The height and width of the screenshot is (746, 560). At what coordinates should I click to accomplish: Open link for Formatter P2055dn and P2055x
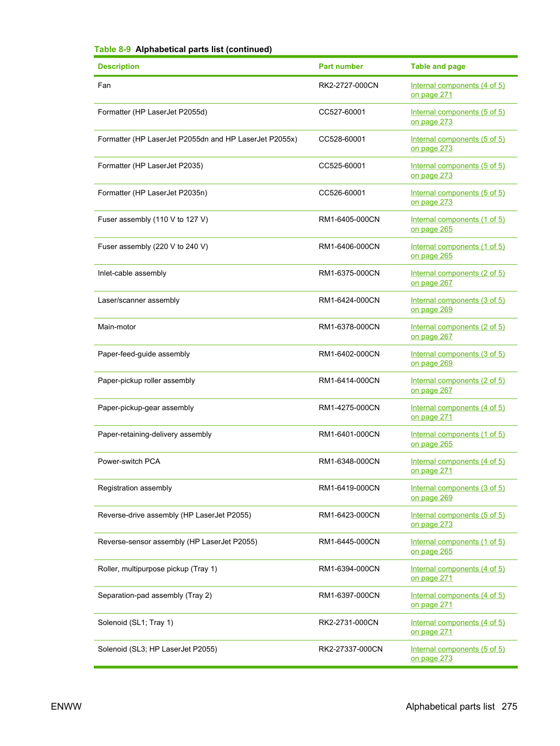[x=458, y=144]
